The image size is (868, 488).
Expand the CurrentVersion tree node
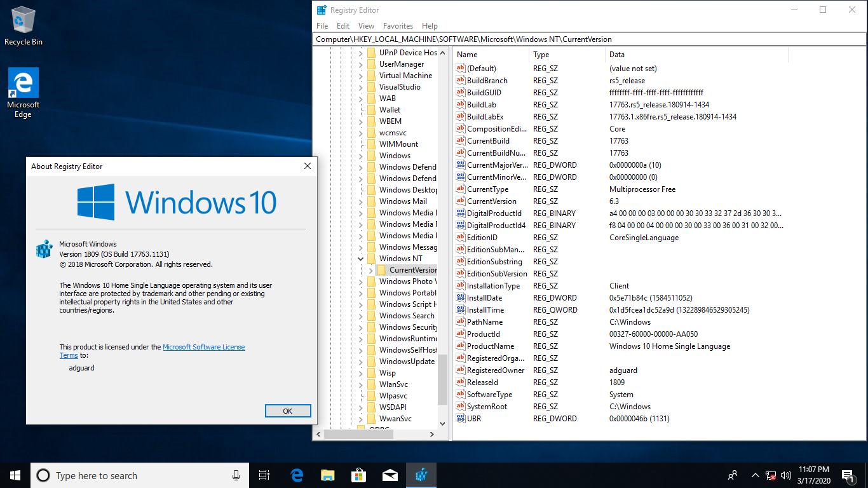point(371,270)
